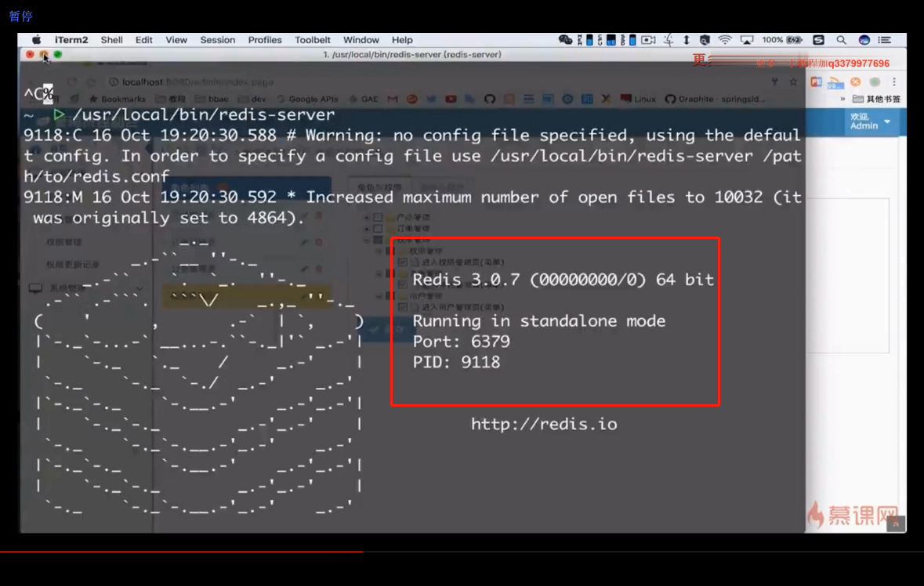
Task: Click the redis-server window title text
Action: 412,54
